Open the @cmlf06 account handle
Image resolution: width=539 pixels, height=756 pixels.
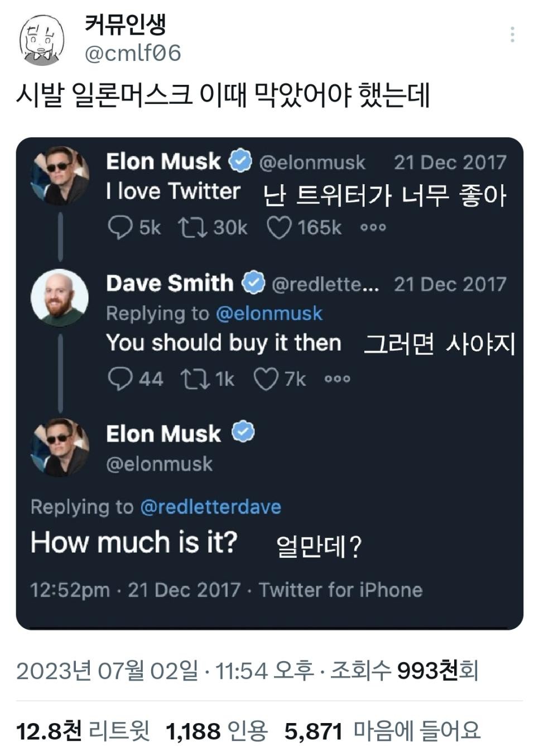pyautogui.click(x=133, y=53)
